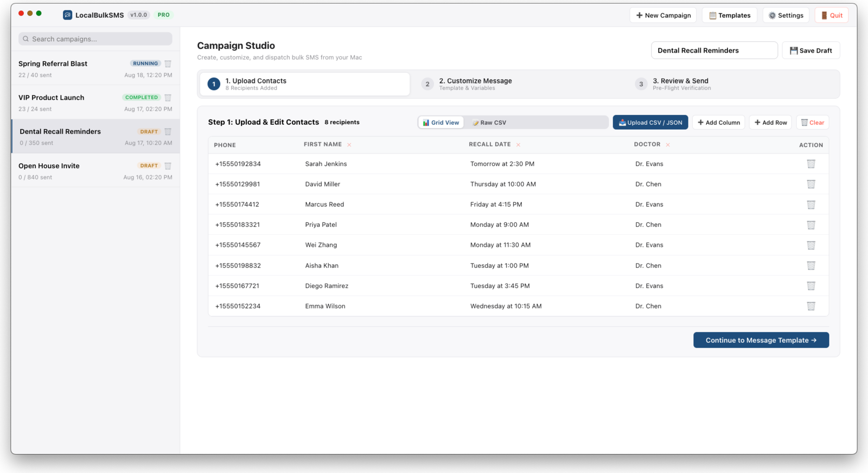This screenshot has height=473, width=868.
Task: Switch to Grid View
Action: coord(441,123)
